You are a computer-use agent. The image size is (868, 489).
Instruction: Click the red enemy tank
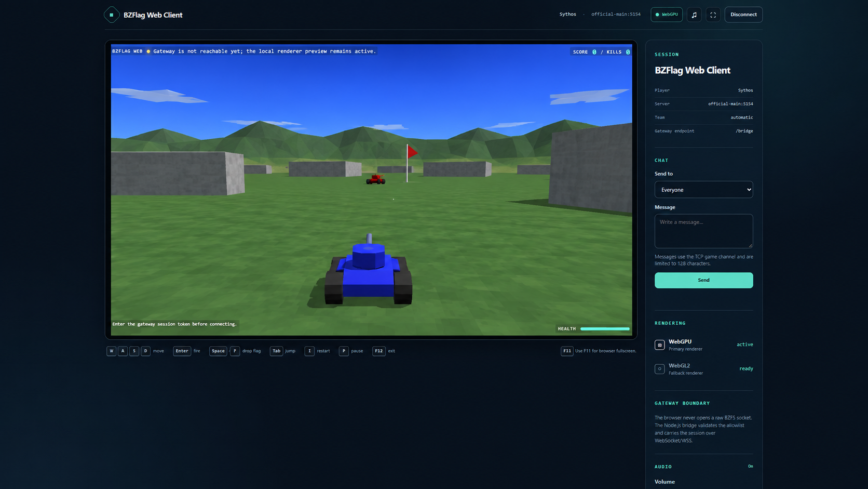375,179
